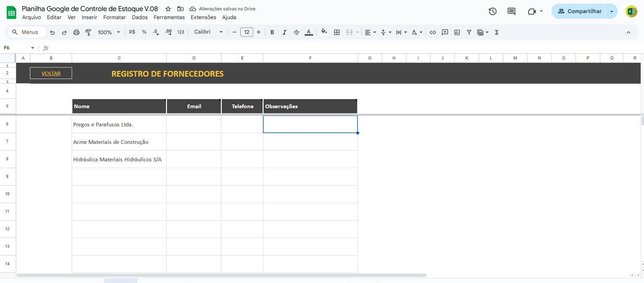Click the font size field showing 12
This screenshot has width=644, height=283.
tap(247, 32)
